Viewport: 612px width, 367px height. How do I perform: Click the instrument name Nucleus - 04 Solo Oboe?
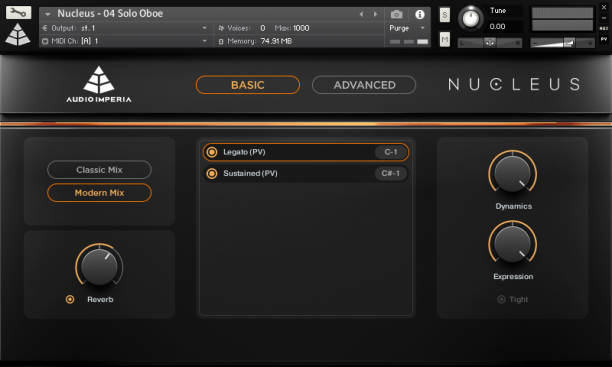pos(110,14)
